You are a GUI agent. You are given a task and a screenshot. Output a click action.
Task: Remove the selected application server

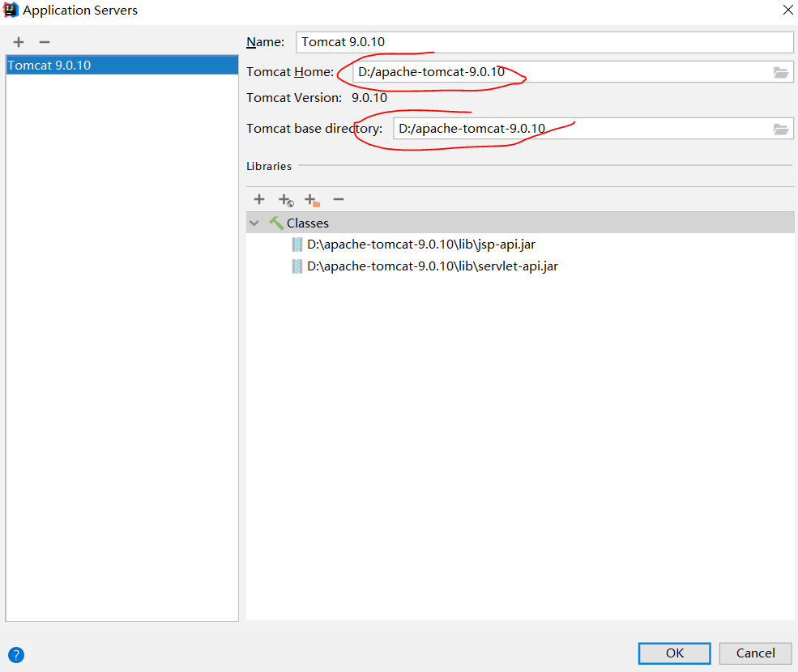[x=45, y=42]
